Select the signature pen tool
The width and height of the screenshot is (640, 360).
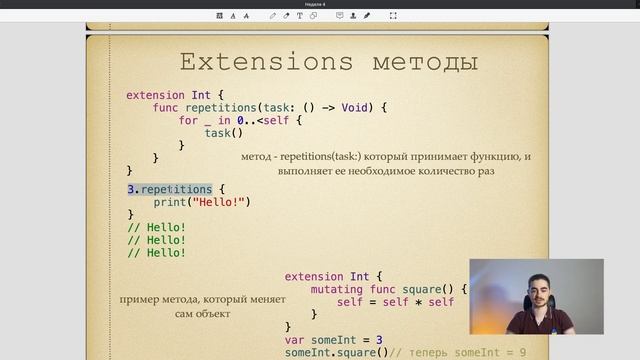click(367, 16)
